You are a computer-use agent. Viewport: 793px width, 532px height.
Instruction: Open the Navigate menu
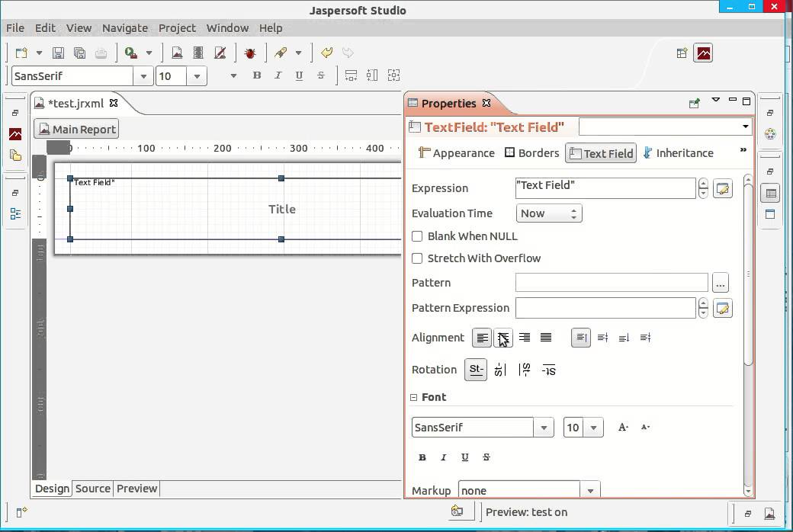(125, 27)
